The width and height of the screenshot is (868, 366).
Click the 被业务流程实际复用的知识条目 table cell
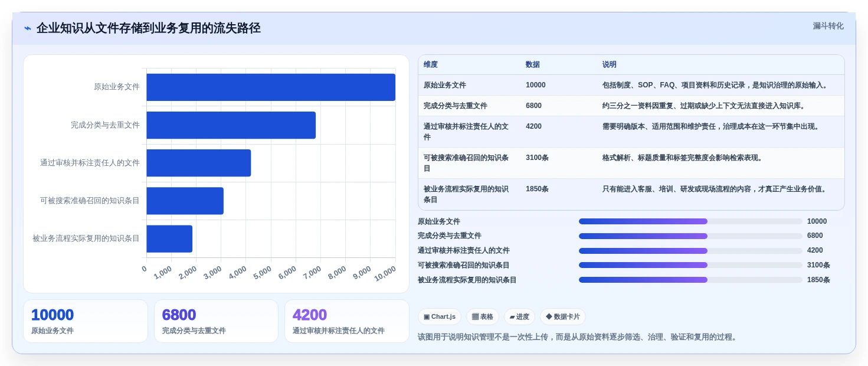point(466,194)
